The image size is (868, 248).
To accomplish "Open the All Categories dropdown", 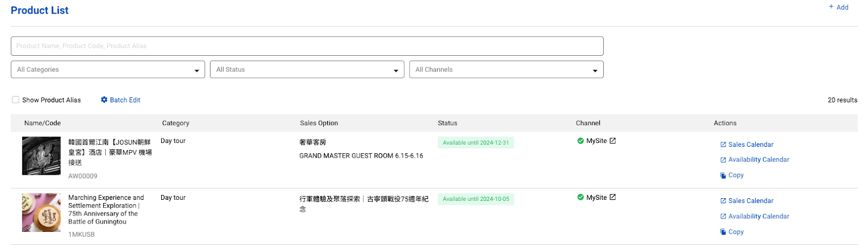I will click(x=108, y=69).
